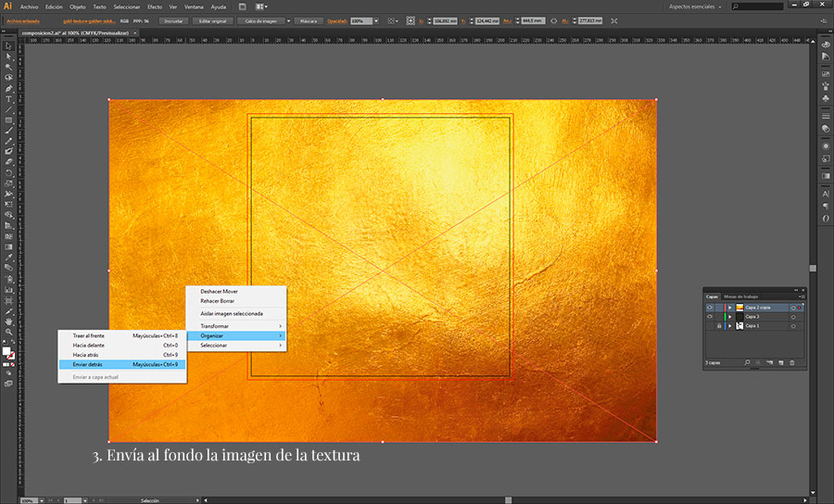Viewport: 834px width, 504px height.
Task: Expand the Capa 2 copia layer contents
Action: click(730, 307)
